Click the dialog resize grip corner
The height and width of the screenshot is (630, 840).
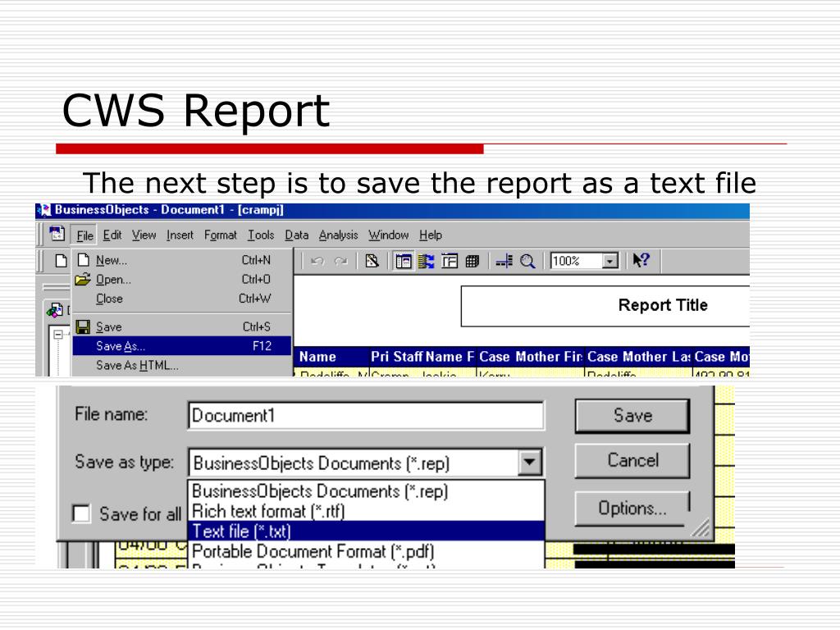point(701,527)
